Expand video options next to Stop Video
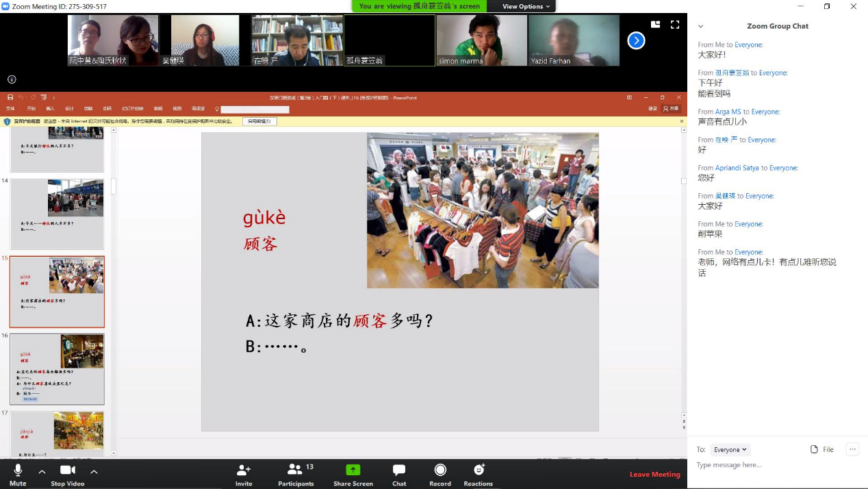This screenshot has height=489, width=868. point(94,471)
